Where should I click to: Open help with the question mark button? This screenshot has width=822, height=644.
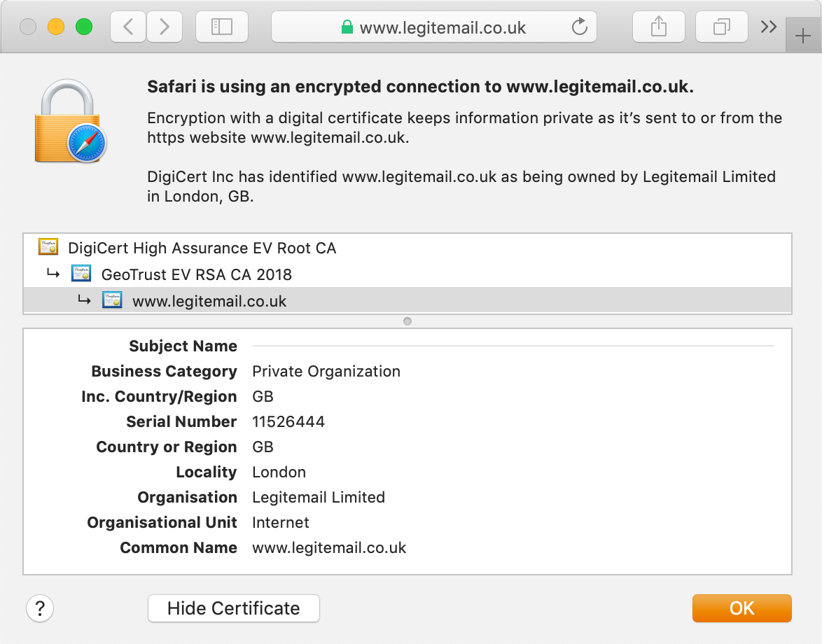point(40,608)
